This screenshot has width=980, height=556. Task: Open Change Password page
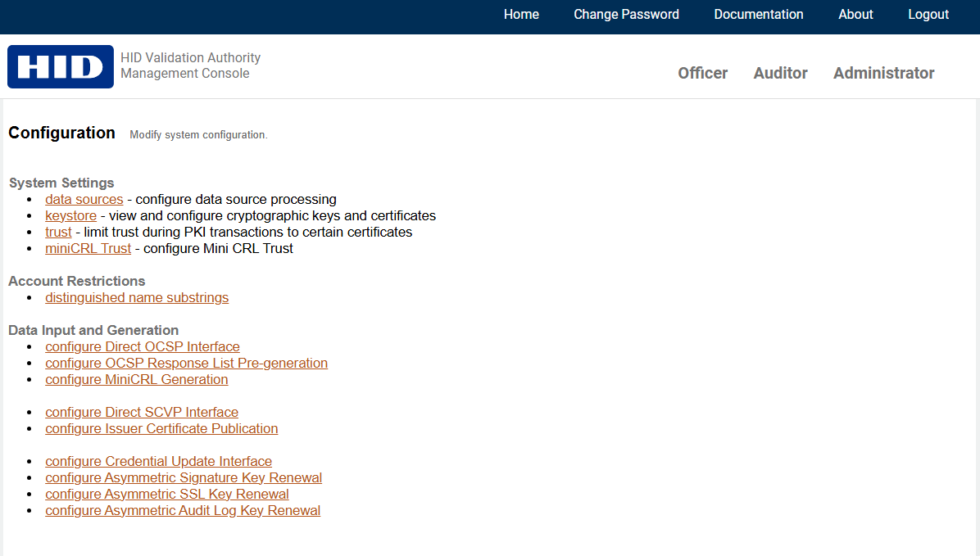pos(626,15)
